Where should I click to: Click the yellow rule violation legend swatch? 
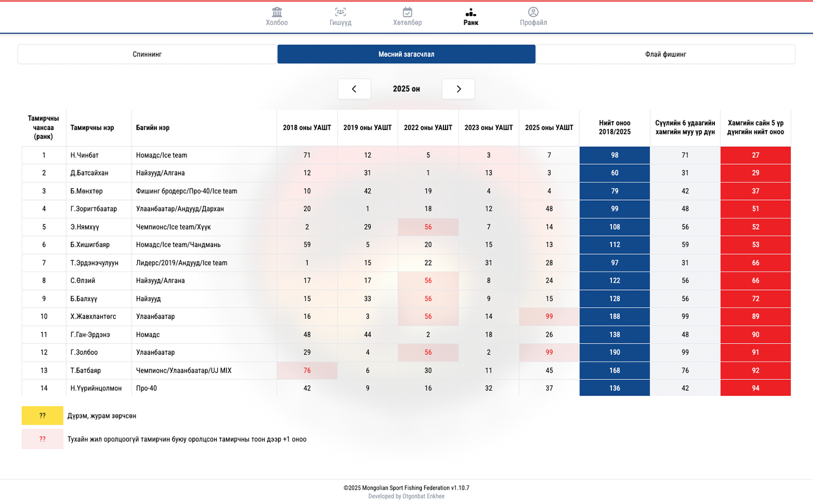(x=42, y=416)
